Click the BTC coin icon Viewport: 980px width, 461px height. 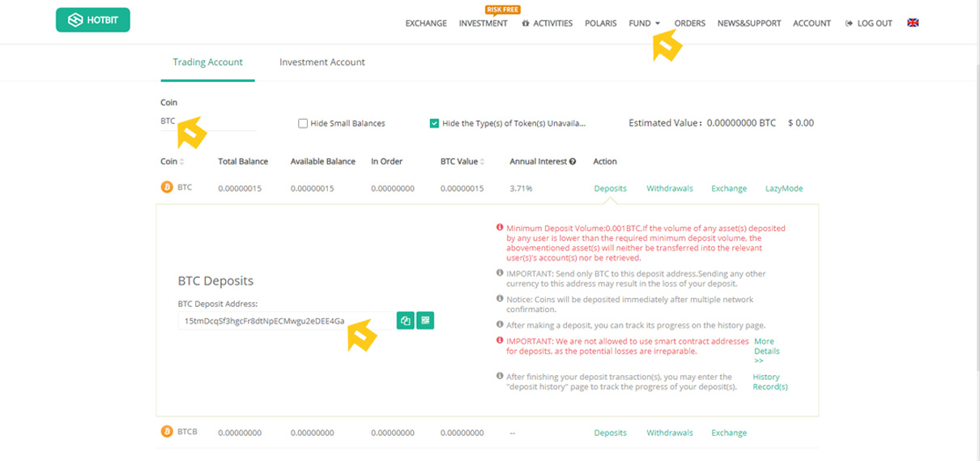point(167,187)
